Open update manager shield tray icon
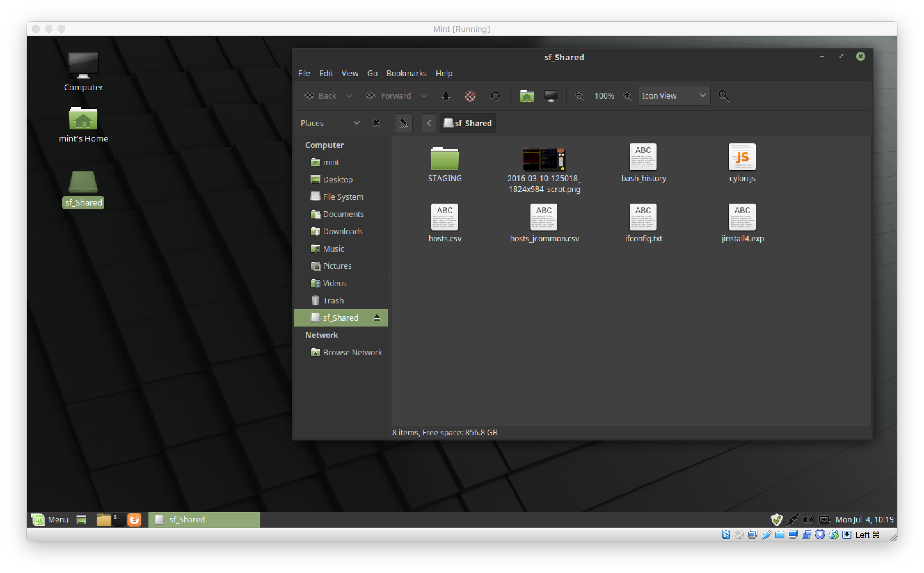The width and height of the screenshot is (924, 573). point(776,520)
